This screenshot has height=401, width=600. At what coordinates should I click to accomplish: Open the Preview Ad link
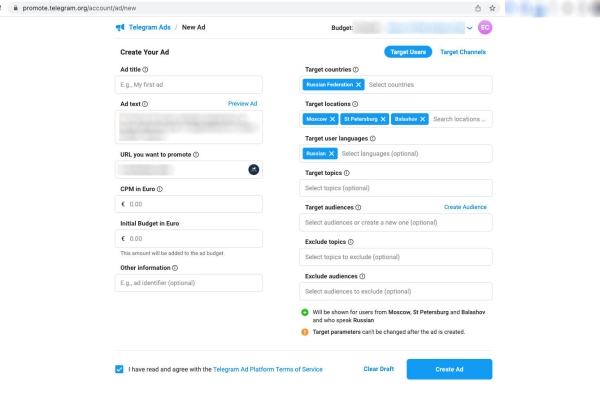click(243, 104)
